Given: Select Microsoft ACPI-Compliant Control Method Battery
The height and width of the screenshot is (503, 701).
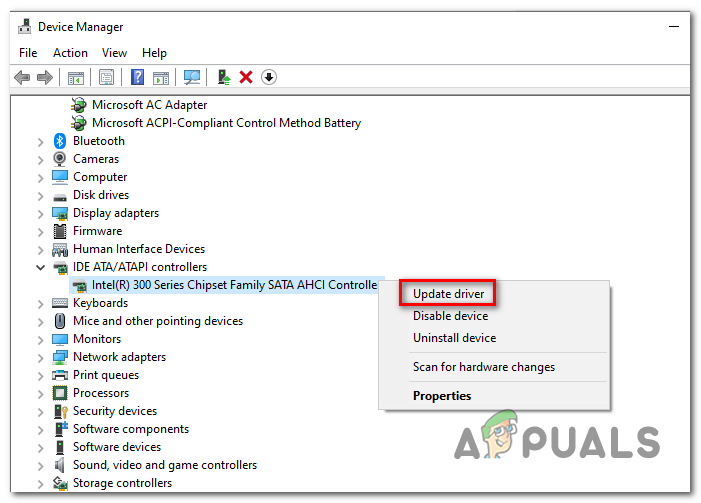Looking at the screenshot, I should pos(226,123).
